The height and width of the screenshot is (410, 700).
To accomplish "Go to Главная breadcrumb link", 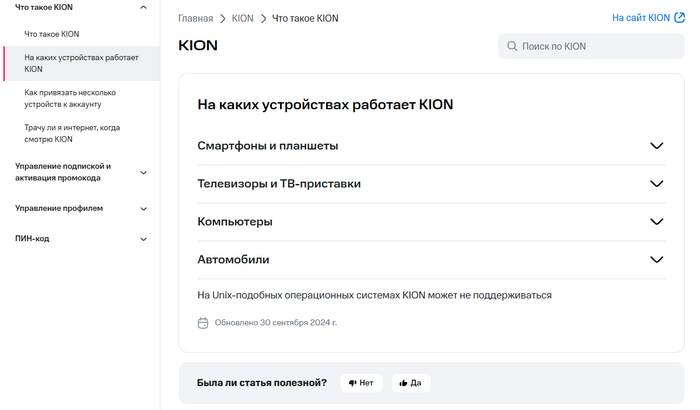I will (x=195, y=19).
